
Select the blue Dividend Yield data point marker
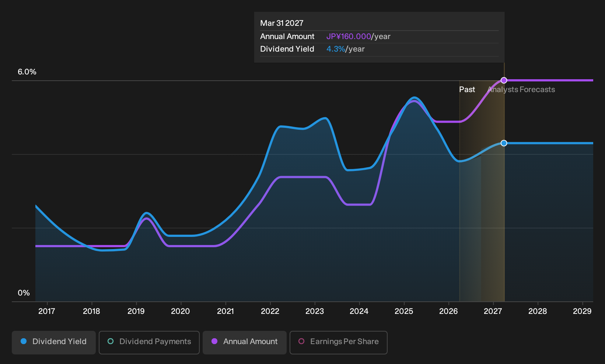click(x=504, y=143)
